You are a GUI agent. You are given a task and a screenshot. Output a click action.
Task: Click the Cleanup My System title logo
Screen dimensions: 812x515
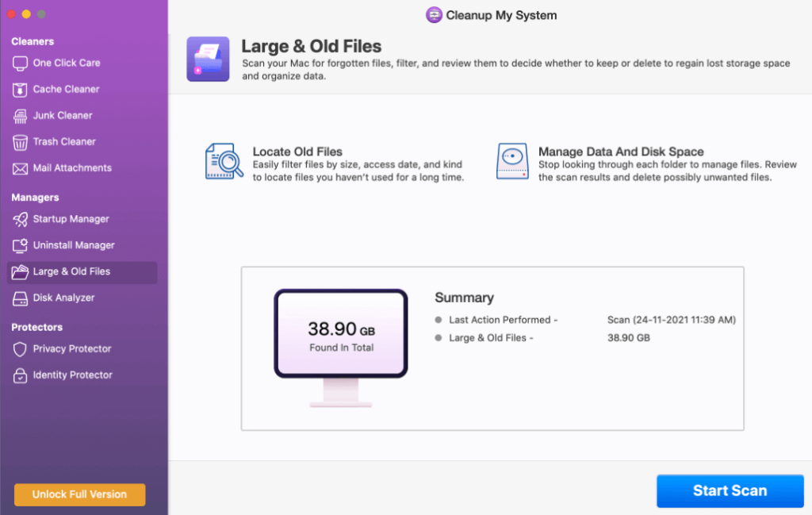(434, 15)
